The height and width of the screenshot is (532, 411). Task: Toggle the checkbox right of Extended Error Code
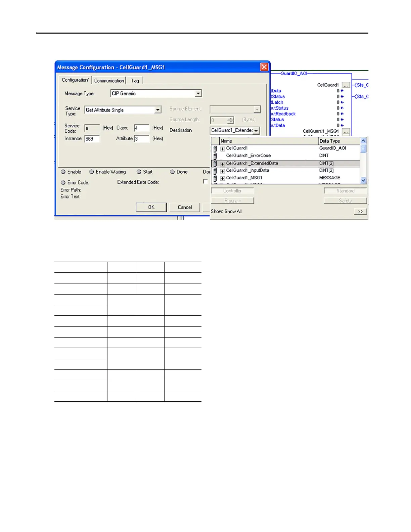coord(205,181)
